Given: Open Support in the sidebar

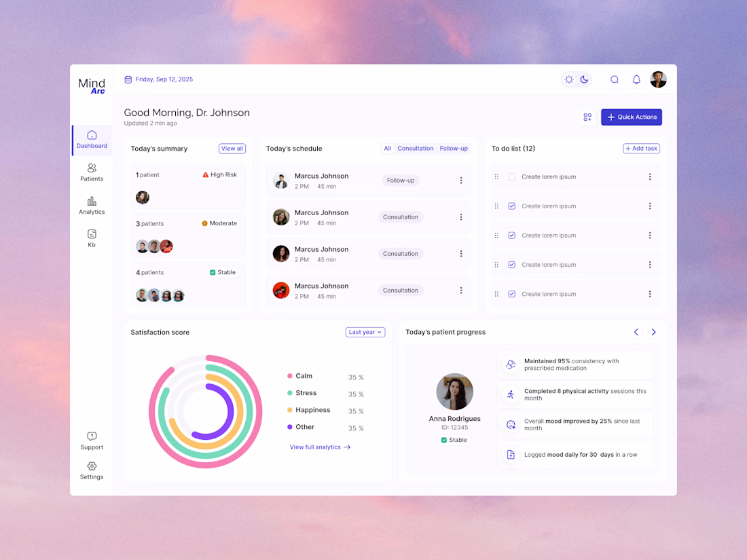Looking at the screenshot, I should (x=92, y=441).
